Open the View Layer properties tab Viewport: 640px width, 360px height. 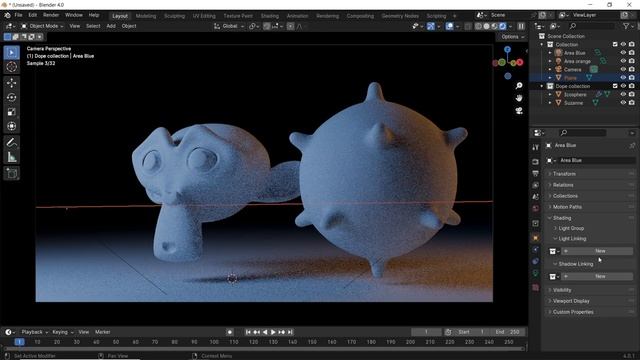click(x=536, y=185)
